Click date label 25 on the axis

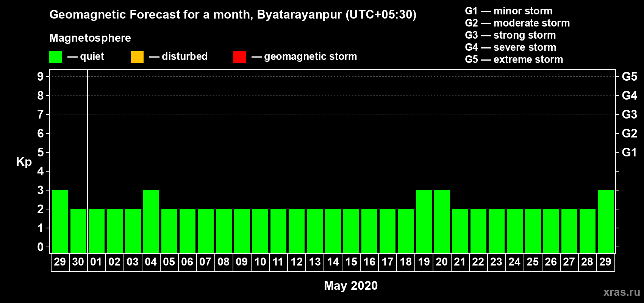(x=533, y=262)
